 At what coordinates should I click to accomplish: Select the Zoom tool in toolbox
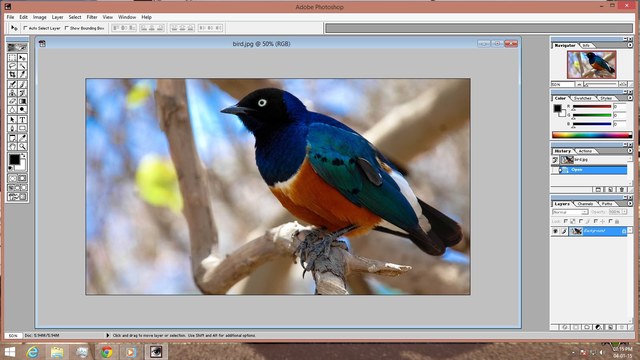click(22, 146)
